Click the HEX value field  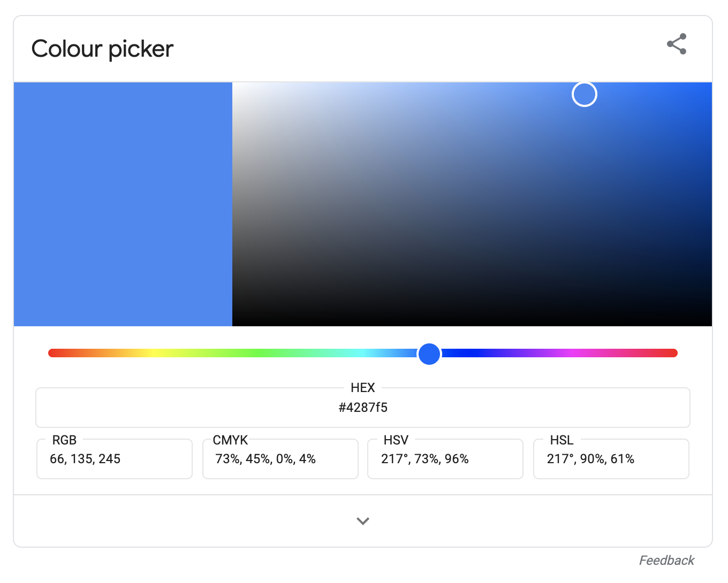(363, 408)
